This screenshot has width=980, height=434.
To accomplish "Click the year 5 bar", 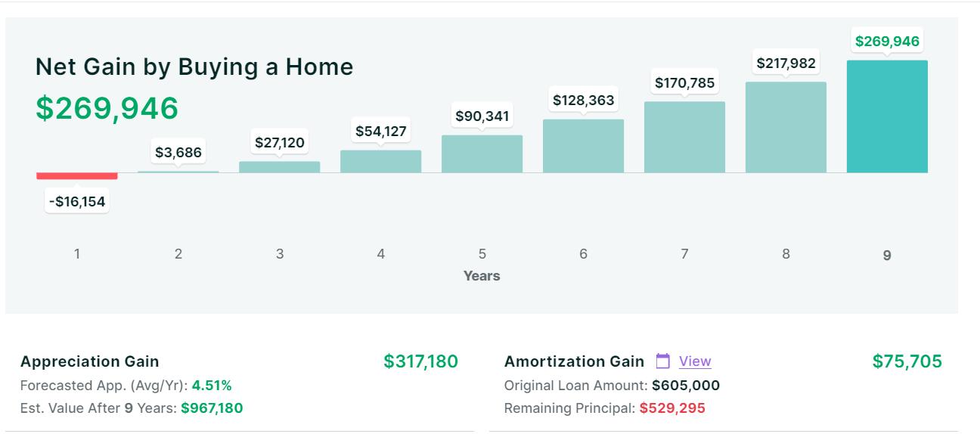I will (x=482, y=153).
